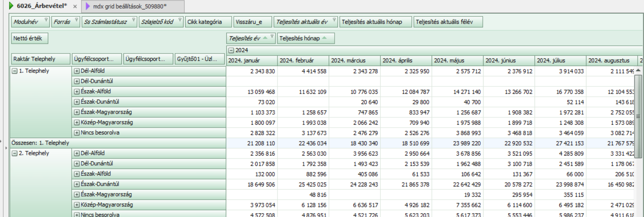Expand Dél-Alföld under 1. Telephely

pyautogui.click(x=77, y=71)
